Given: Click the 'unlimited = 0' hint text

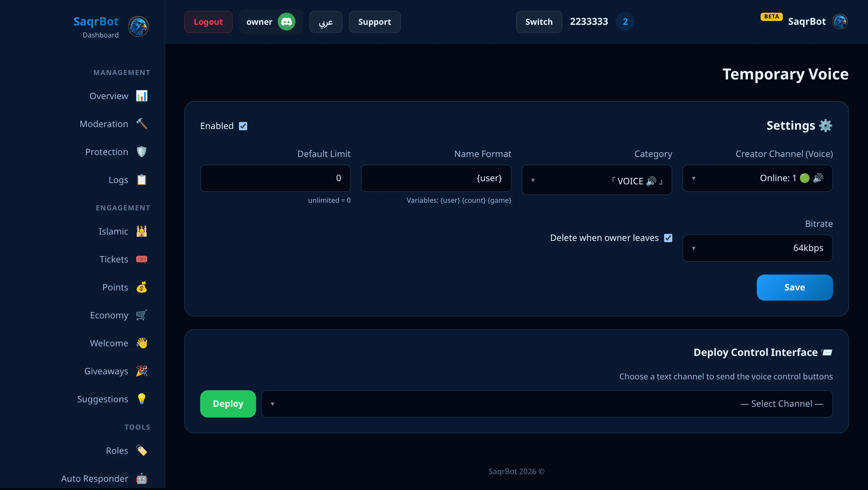Looking at the screenshot, I should pyautogui.click(x=329, y=201).
